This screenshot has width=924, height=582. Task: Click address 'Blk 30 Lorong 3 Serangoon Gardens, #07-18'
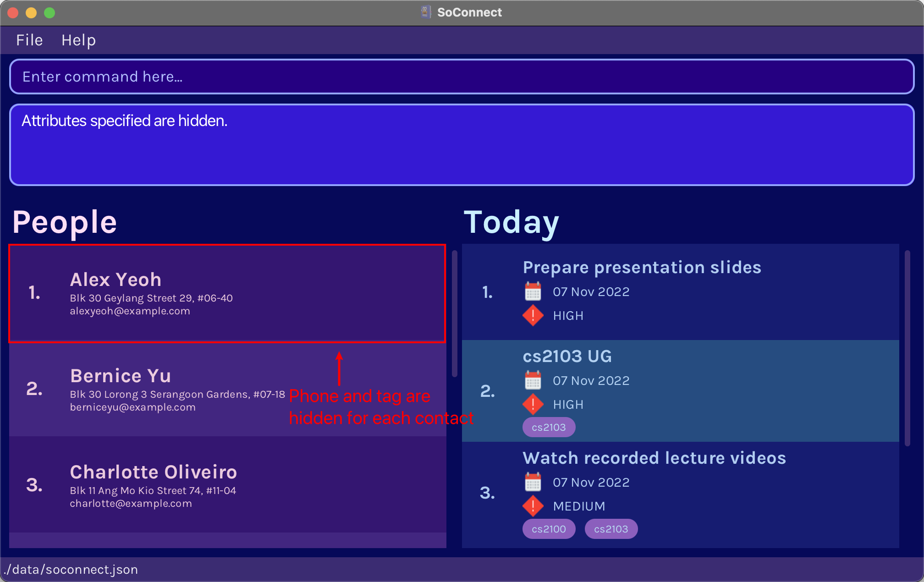pyautogui.click(x=177, y=395)
